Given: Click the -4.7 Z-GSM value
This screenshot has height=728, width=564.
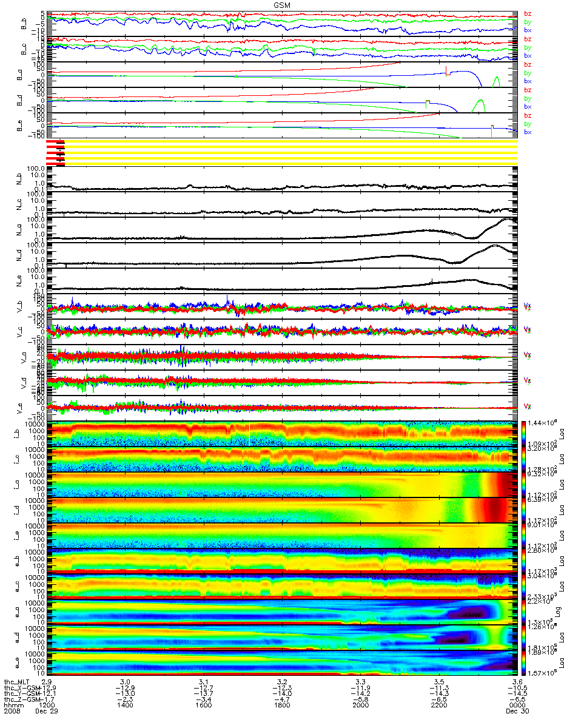Looking at the screenshot, I should [281, 699].
